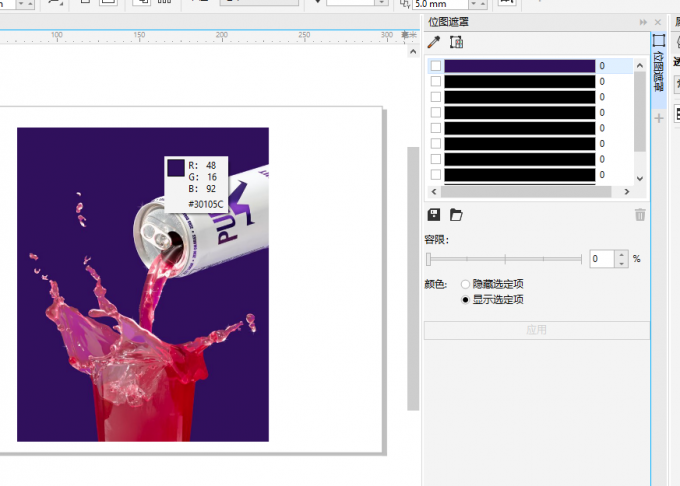Image resolution: width=680 pixels, height=486 pixels.
Task: Enable checkbox of eighth mask color row
Action: 436,174
